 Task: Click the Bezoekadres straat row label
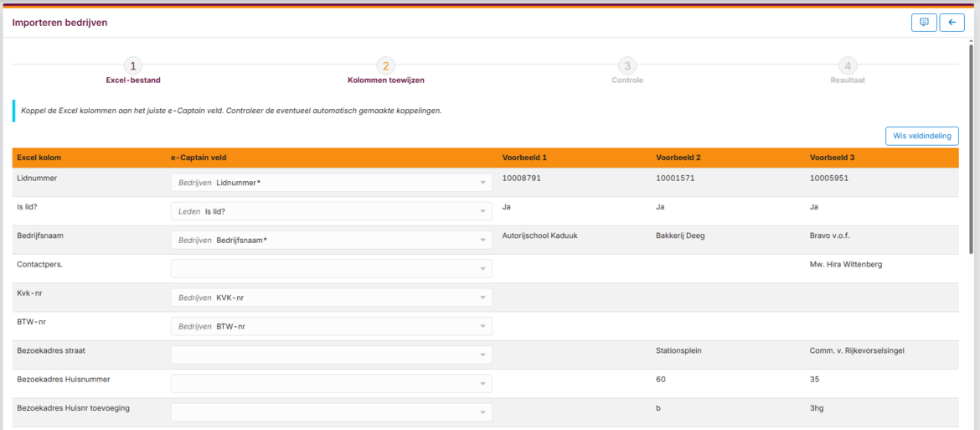51,350
